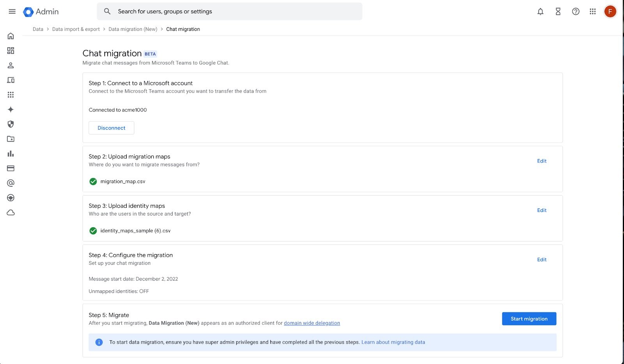Image resolution: width=624 pixels, height=364 pixels.
Task: Open the domain wide delegation link
Action: 312,323
